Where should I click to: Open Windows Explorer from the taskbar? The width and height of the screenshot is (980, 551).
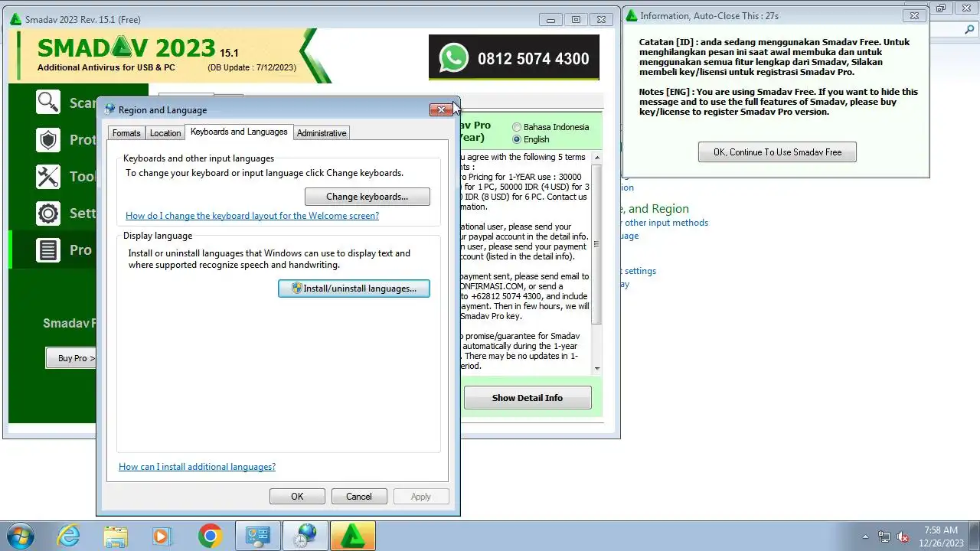pos(116,536)
